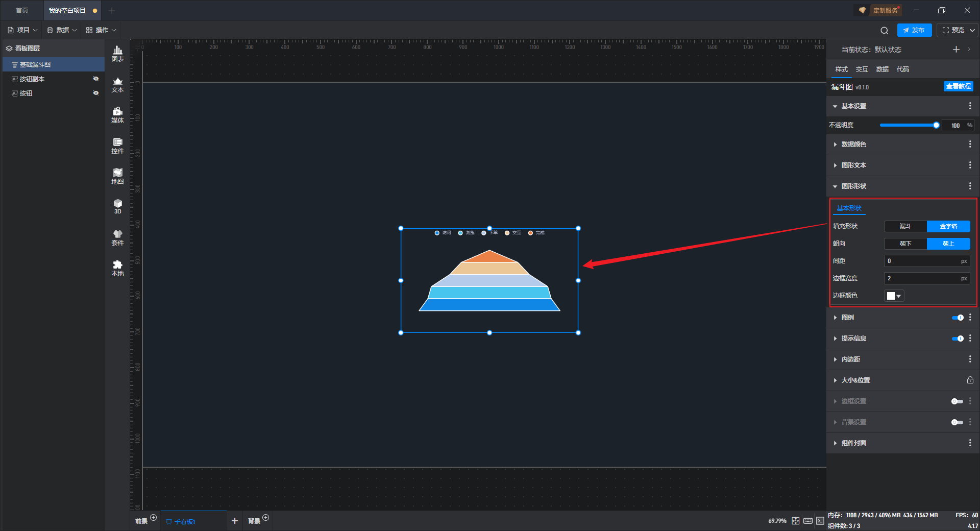Screen dimensions: 980x531
Task: Click the search magnifier icon
Action: click(x=885, y=30)
